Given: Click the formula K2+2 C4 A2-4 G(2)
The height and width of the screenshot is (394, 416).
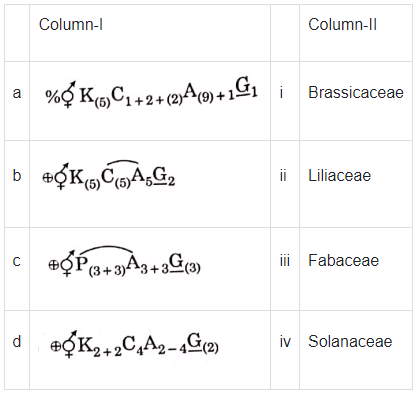Looking at the screenshot, I should pos(134,343).
